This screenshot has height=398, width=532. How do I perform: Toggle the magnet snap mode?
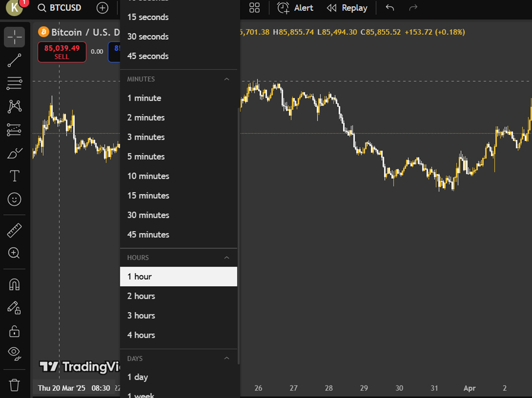coord(14,284)
